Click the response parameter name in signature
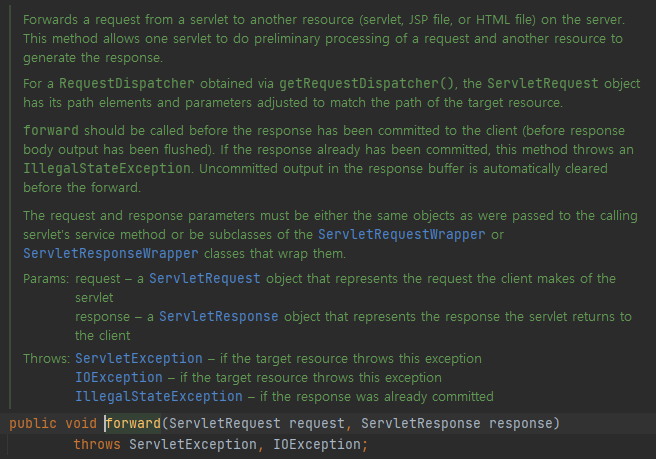This screenshot has width=656, height=459. [x=521, y=423]
